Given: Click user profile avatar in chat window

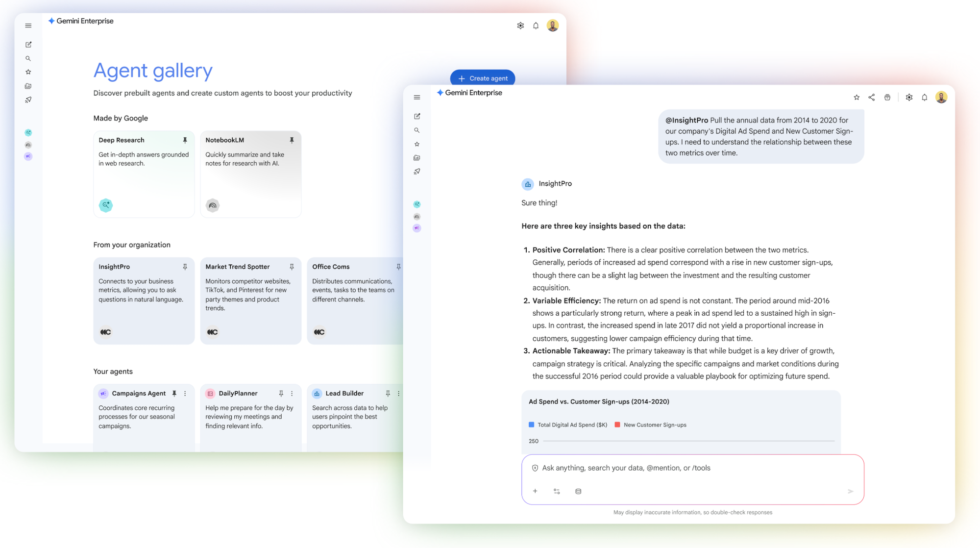Looking at the screenshot, I should click(x=941, y=98).
